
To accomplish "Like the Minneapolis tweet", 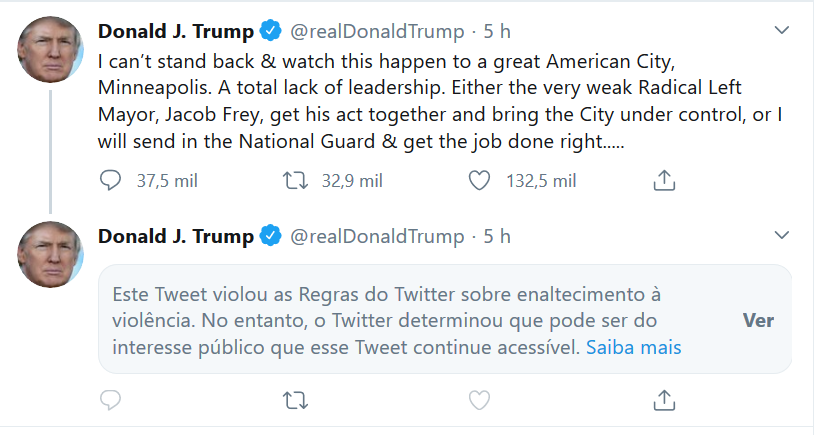I will pos(480,180).
